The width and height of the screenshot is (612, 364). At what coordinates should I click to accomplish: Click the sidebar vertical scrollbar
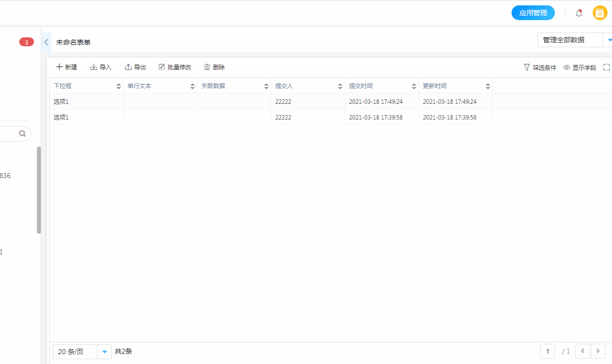[x=39, y=190]
